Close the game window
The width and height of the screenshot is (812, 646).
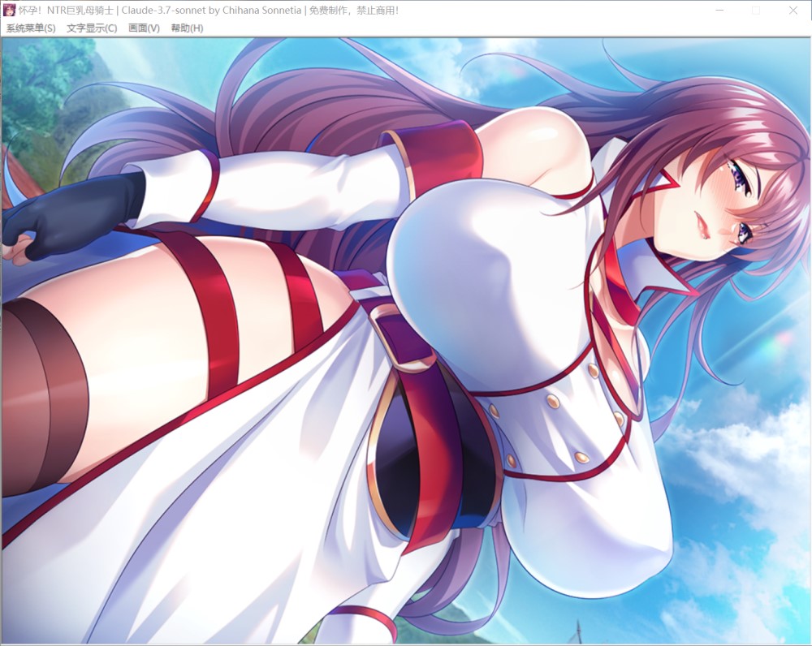click(x=793, y=11)
